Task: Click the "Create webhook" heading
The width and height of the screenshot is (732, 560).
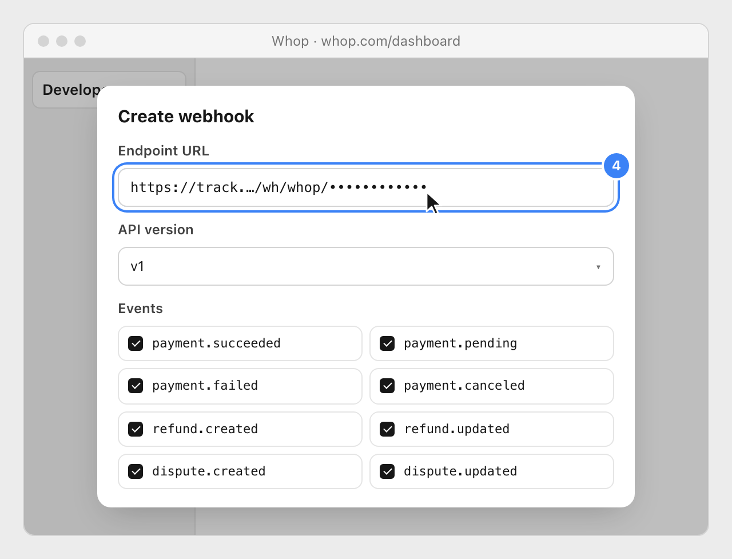Action: click(x=186, y=117)
